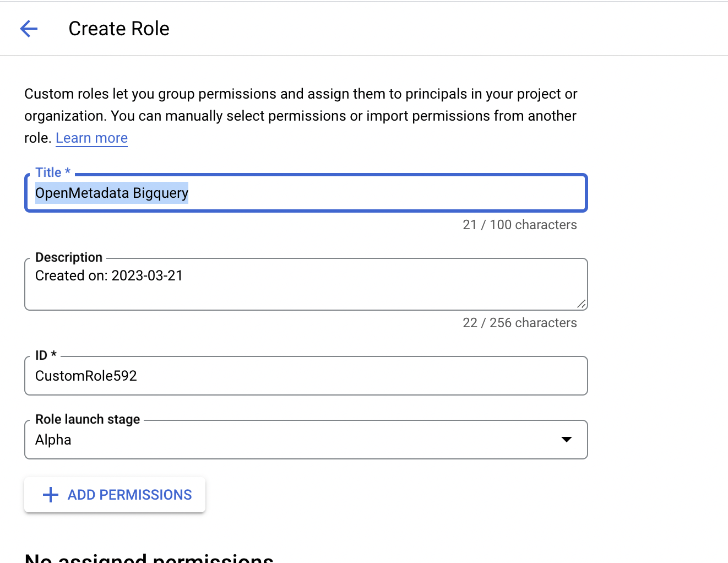The image size is (728, 563).
Task: Click the 22/256 character counter under Description
Action: coord(519,323)
